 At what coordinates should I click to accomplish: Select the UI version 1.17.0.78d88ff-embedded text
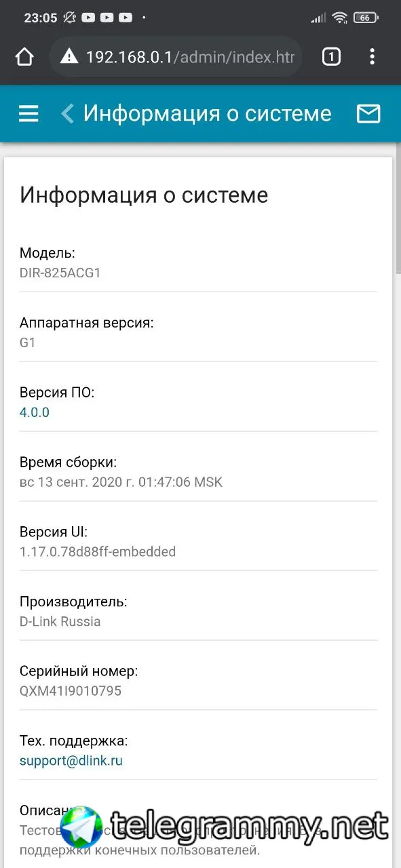pyautogui.click(x=98, y=551)
